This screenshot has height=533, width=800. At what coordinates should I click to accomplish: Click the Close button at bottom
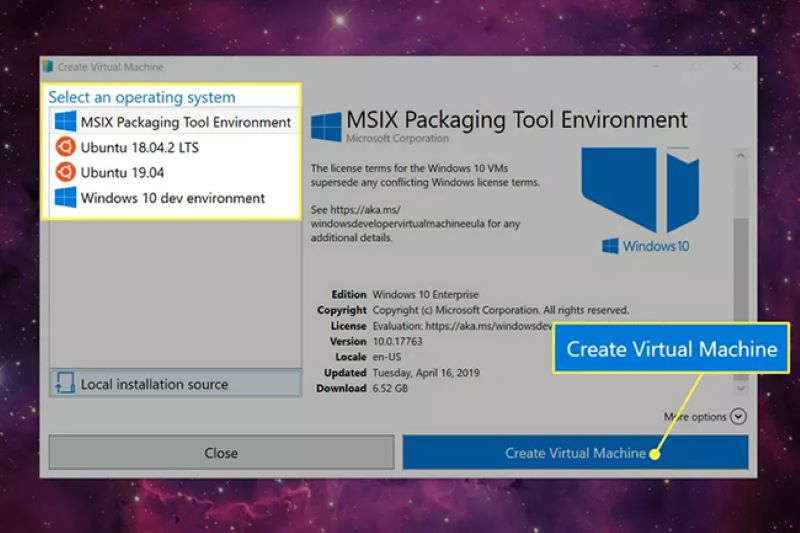(x=221, y=452)
